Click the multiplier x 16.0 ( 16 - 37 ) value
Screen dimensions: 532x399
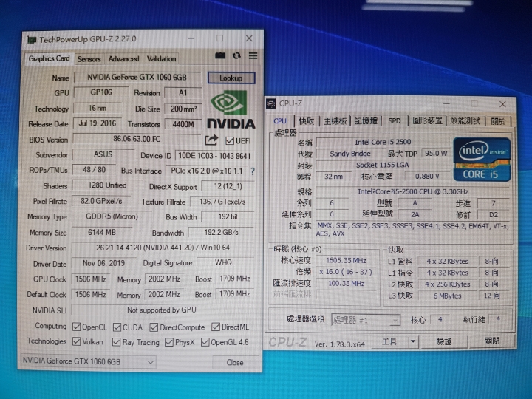(346, 272)
